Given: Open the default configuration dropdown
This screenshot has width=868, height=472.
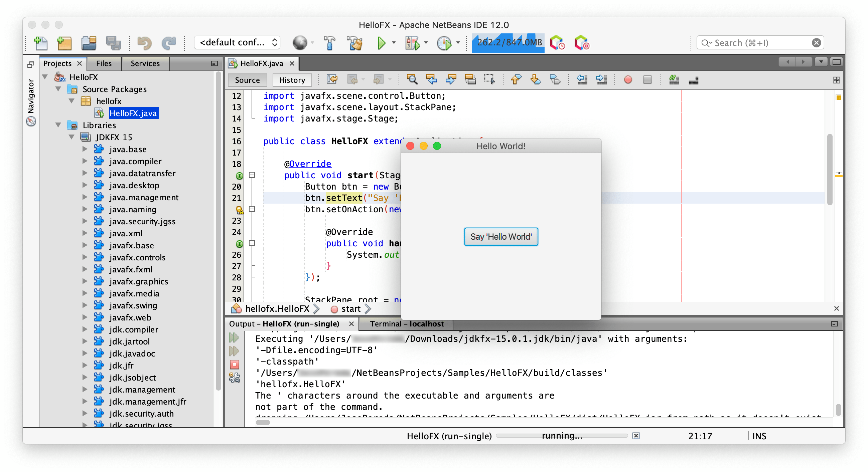Looking at the screenshot, I should coord(237,42).
